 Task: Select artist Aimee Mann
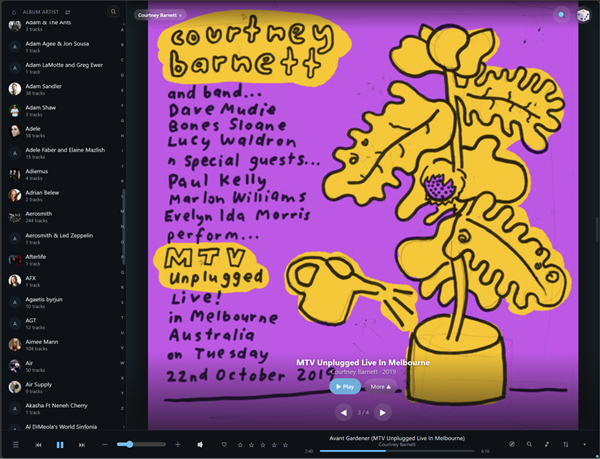pos(63,345)
